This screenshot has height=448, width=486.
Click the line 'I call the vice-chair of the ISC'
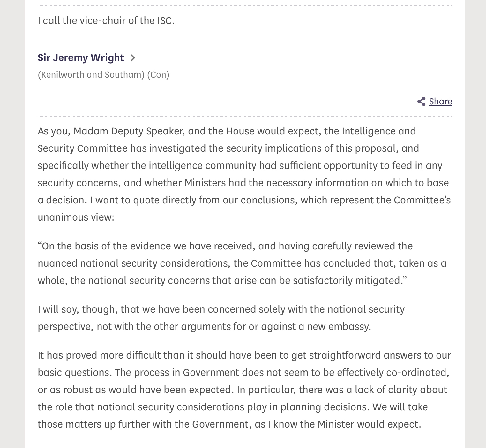[106, 20]
